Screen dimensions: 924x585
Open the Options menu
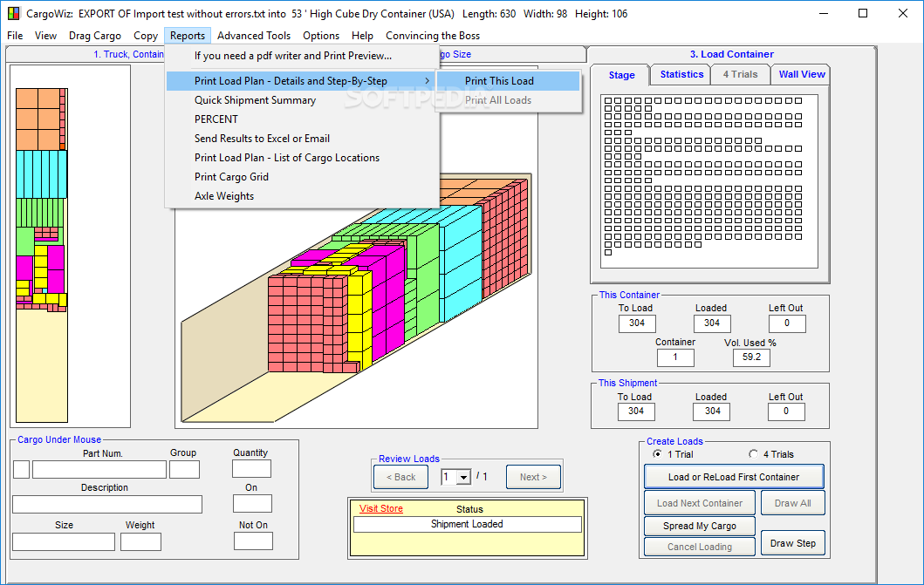pyautogui.click(x=321, y=36)
